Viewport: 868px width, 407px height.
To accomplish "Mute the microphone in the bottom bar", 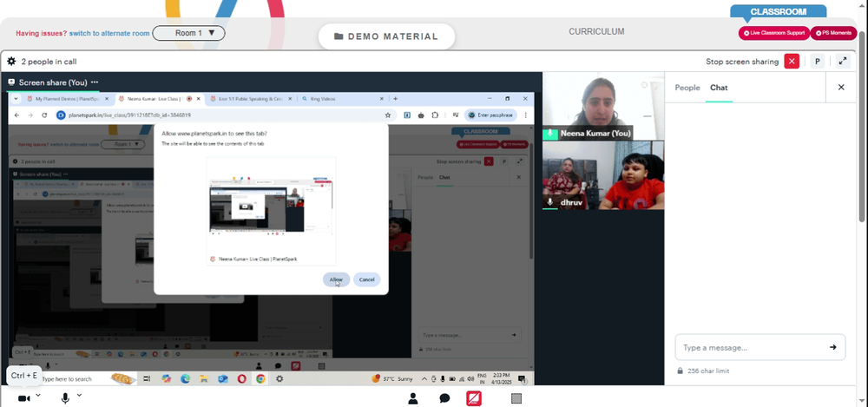I will pyautogui.click(x=65, y=398).
